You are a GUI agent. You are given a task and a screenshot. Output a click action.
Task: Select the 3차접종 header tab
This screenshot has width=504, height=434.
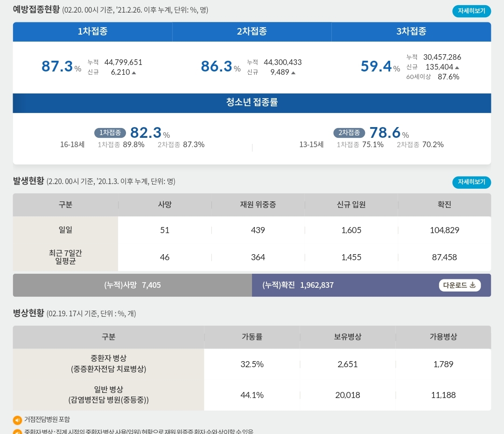(x=411, y=31)
